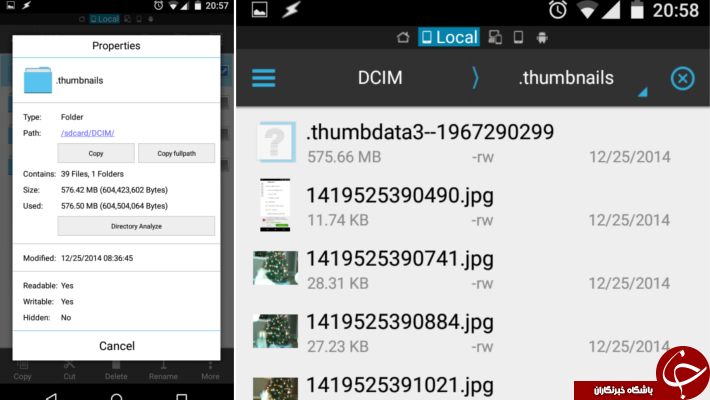The height and width of the screenshot is (400, 710).
Task: Click the .thumbnails folder icon in Properties
Action: [x=38, y=80]
